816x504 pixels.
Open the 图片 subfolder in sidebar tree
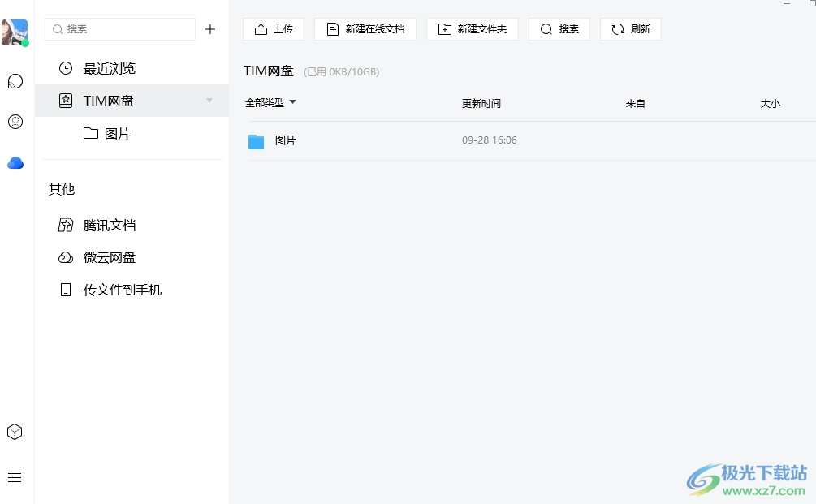pyautogui.click(x=117, y=134)
